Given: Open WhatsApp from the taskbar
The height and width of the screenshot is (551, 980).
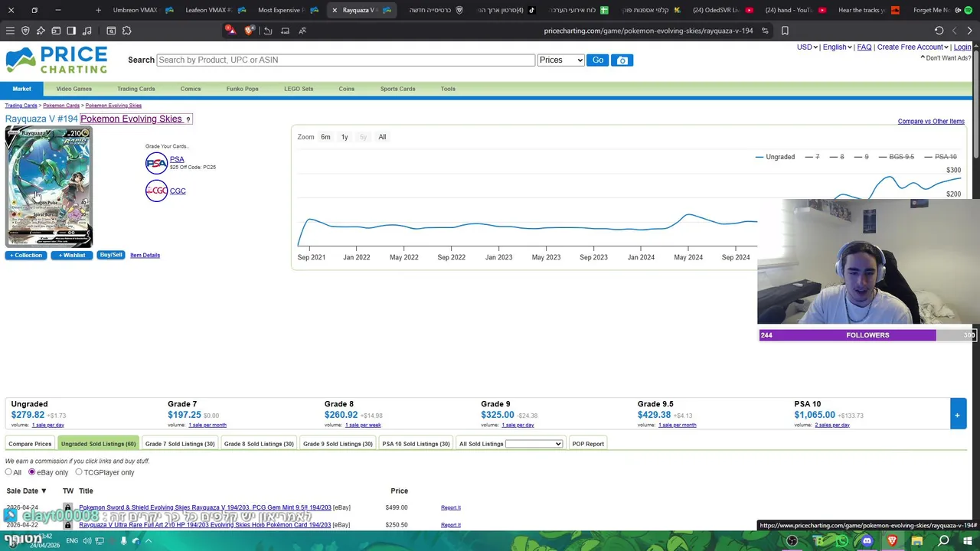Looking at the screenshot, I should [842, 541].
